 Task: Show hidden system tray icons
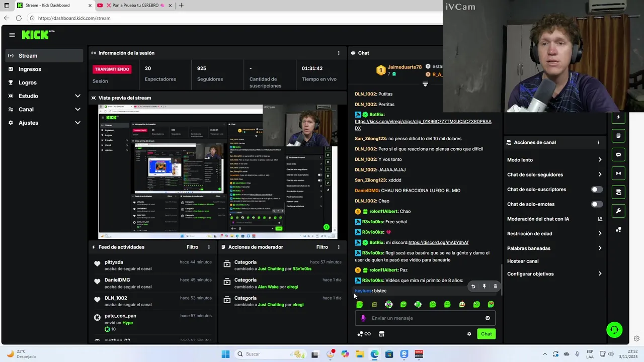click(545, 354)
